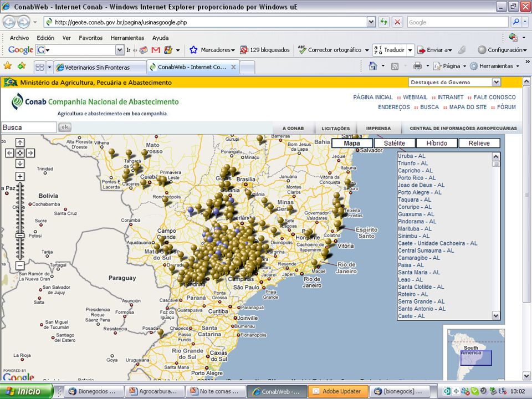
Task: Open address bar URL dropdown
Action: pyautogui.click(x=371, y=22)
